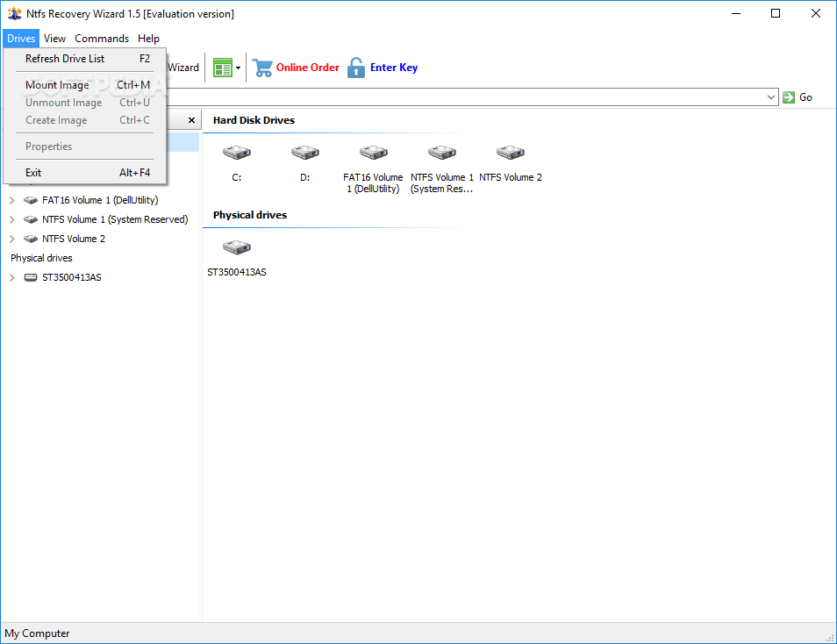This screenshot has height=644, width=837.
Task: Click Hard Disk Drives group header
Action: [254, 120]
